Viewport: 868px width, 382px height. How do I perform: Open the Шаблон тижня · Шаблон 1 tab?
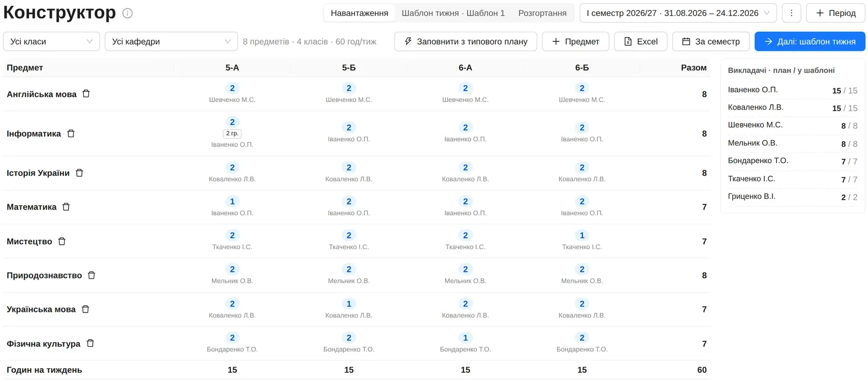click(453, 13)
